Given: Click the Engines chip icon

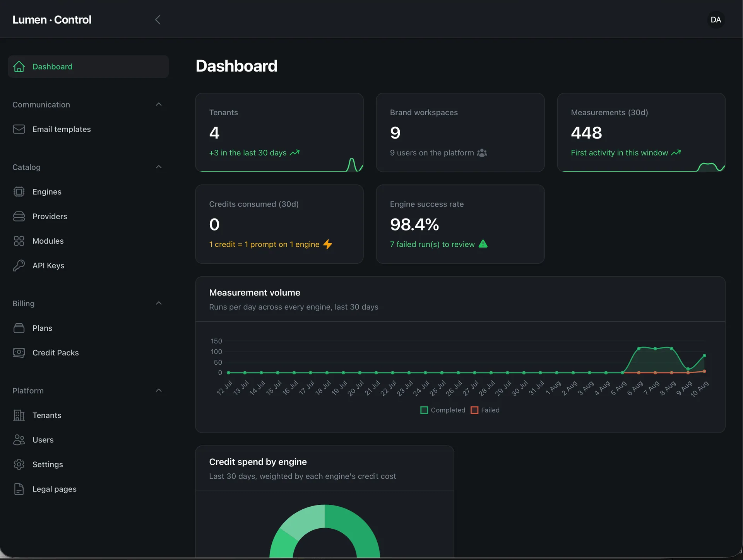Looking at the screenshot, I should coord(19,192).
